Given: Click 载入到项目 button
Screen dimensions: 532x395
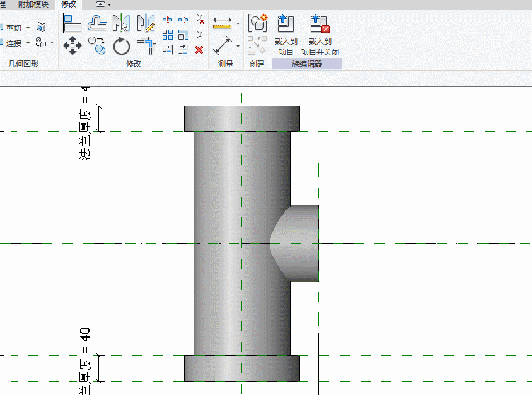Looking at the screenshot, I should (x=286, y=35).
